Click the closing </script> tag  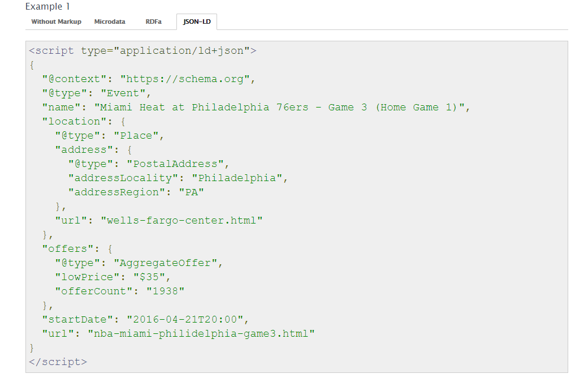click(58, 362)
